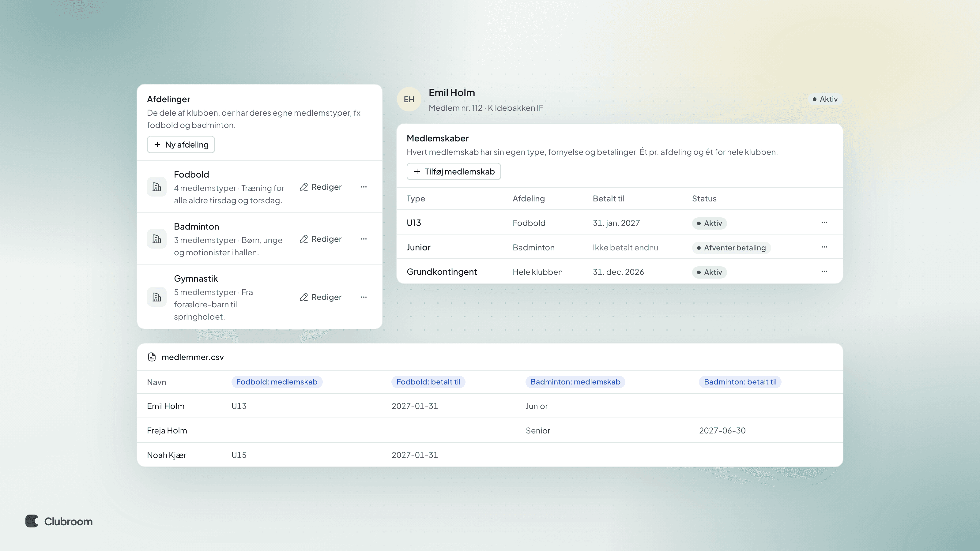Click the Navn column header in CSV

tap(156, 382)
